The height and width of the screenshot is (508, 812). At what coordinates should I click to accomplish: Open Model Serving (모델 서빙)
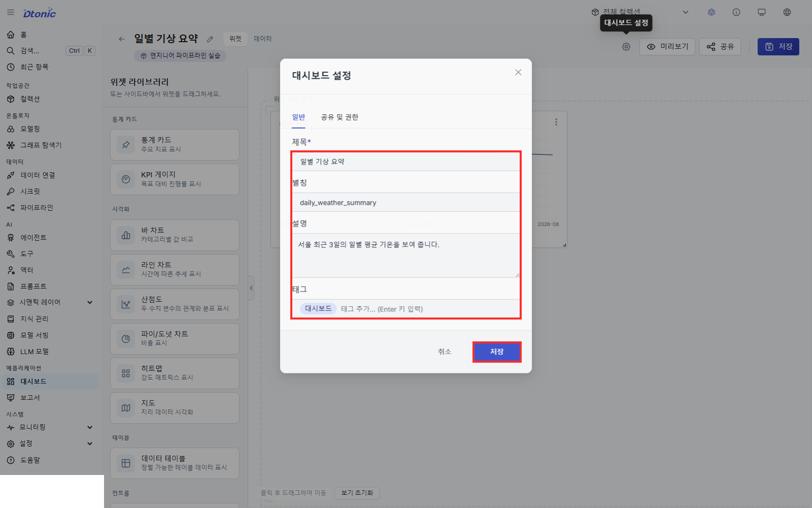pyautogui.click(x=51, y=335)
